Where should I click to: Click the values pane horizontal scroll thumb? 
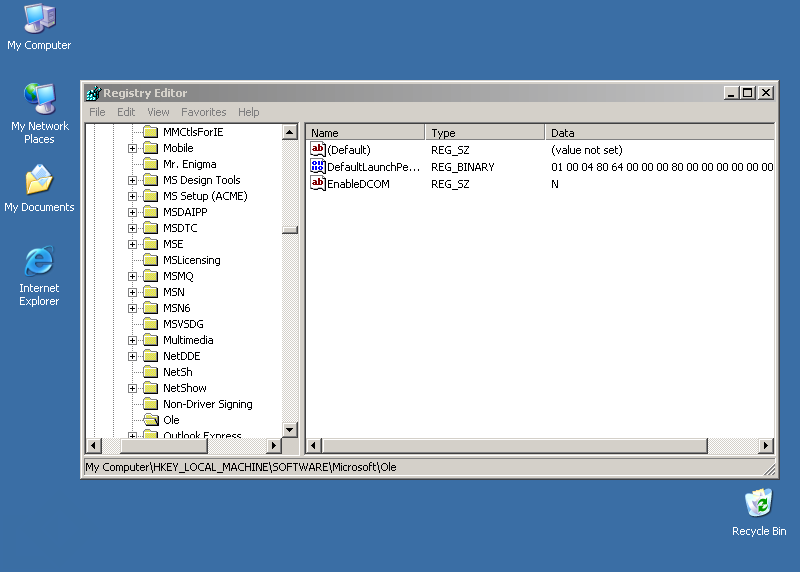tap(514, 445)
